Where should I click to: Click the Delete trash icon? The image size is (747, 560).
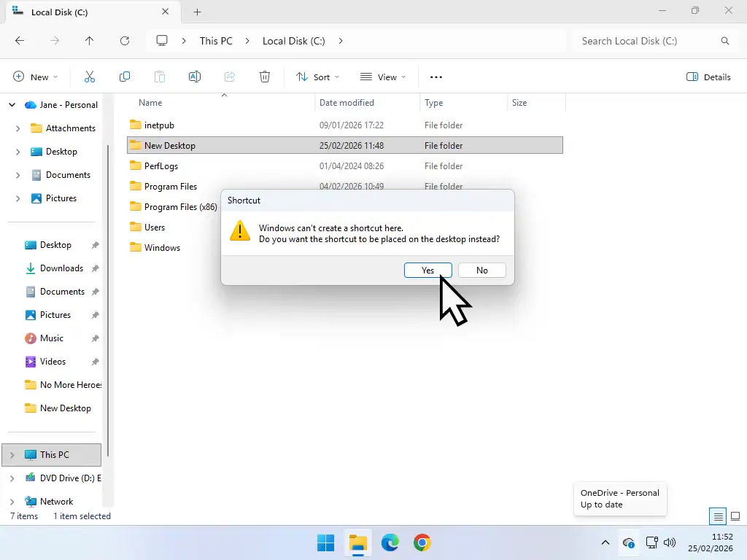click(265, 77)
